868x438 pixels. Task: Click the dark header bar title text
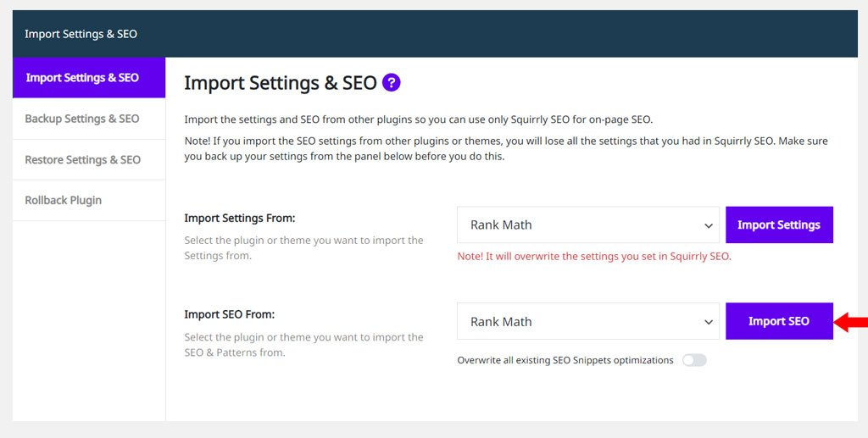pos(81,34)
